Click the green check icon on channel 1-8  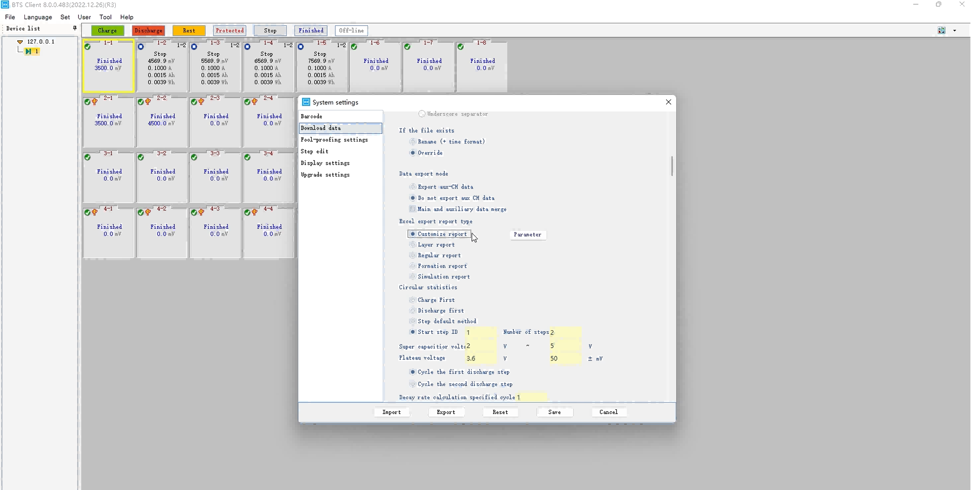pyautogui.click(x=461, y=47)
